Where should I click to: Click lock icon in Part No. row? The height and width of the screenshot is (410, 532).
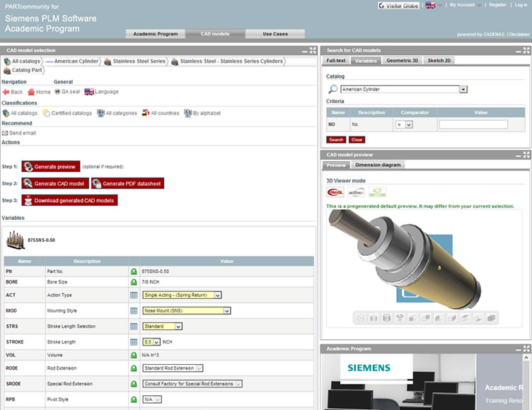point(134,271)
